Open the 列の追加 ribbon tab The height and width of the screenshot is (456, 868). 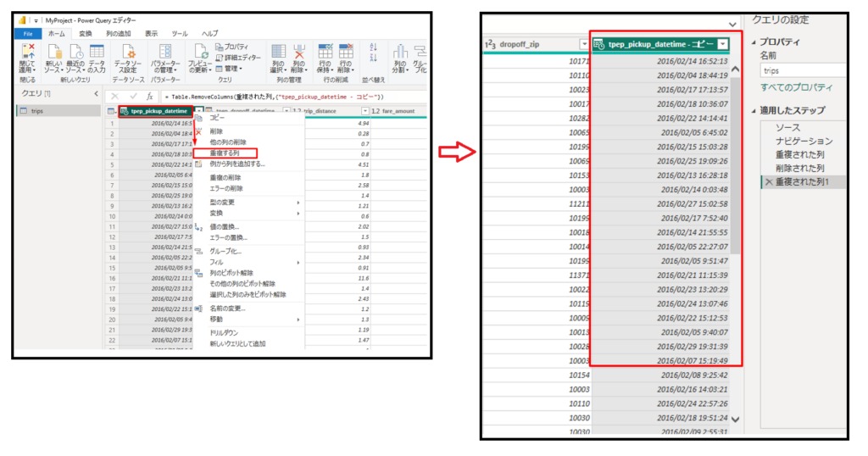[x=118, y=33]
